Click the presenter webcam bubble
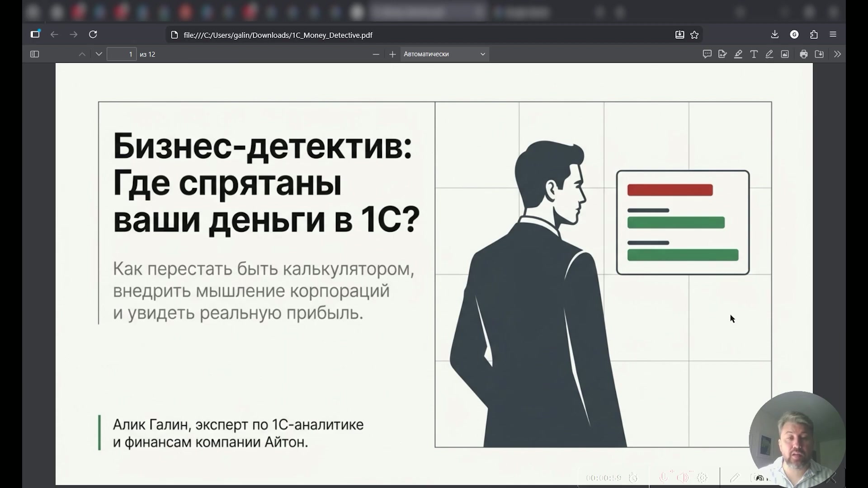The width and height of the screenshot is (868, 488). 797,439
